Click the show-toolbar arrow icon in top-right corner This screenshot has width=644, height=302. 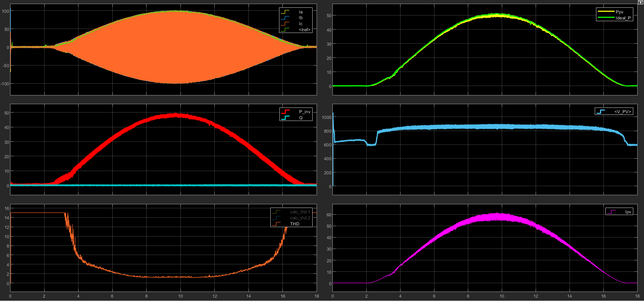pyautogui.click(x=640, y=2)
